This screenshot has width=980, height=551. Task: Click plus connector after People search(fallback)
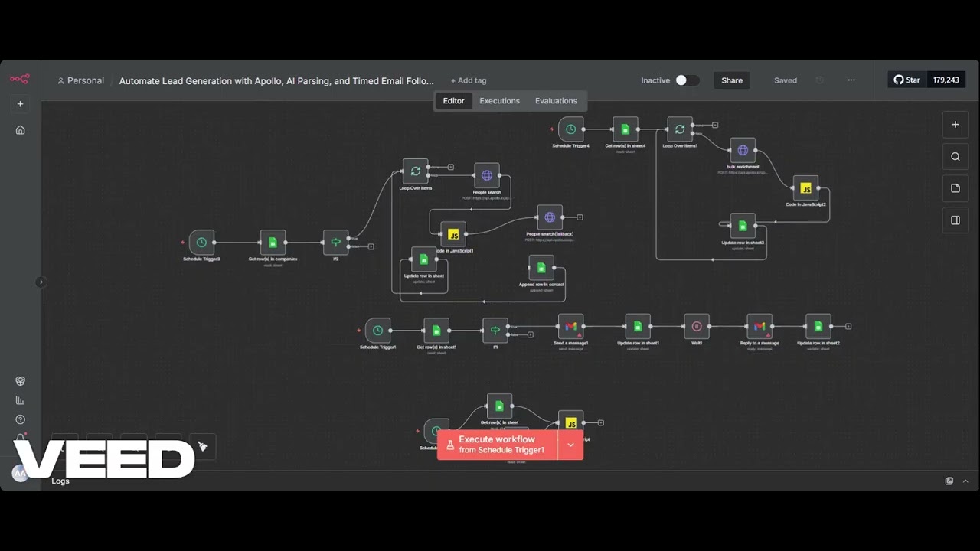580,217
